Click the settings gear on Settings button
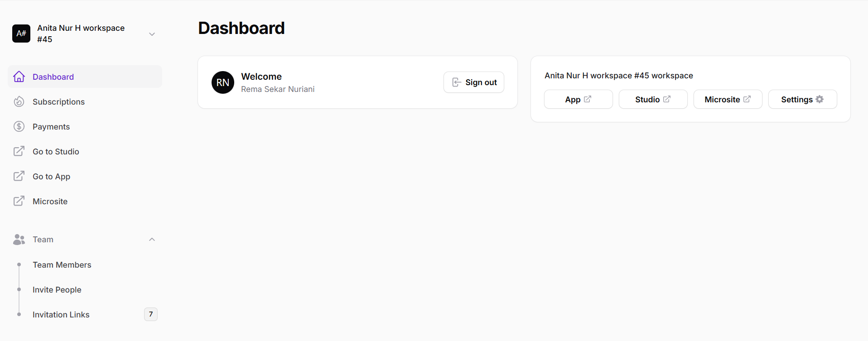 click(820, 99)
